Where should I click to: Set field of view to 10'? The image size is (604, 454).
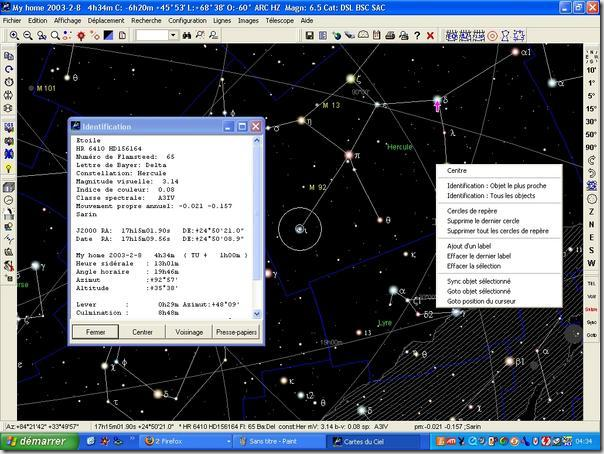click(591, 70)
